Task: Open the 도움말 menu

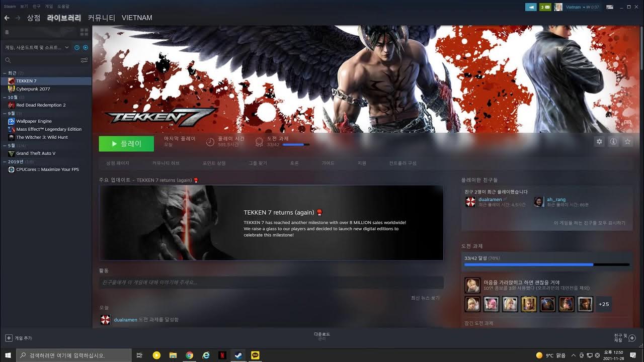Action: pos(63,6)
